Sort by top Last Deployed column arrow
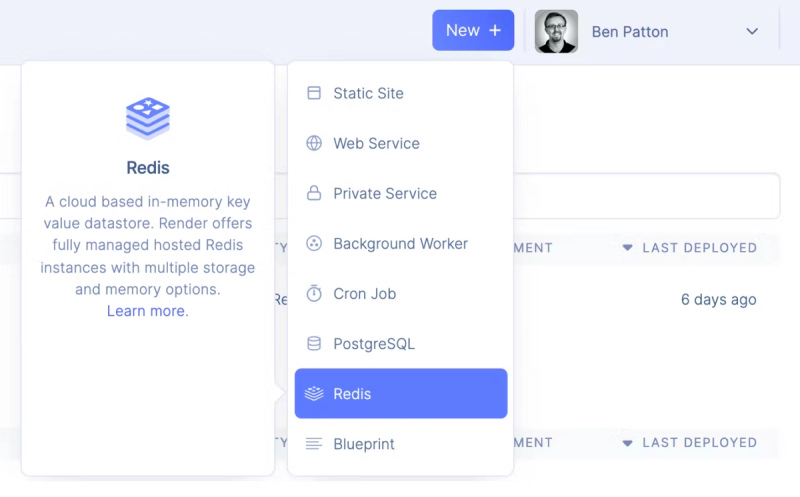 click(x=628, y=247)
